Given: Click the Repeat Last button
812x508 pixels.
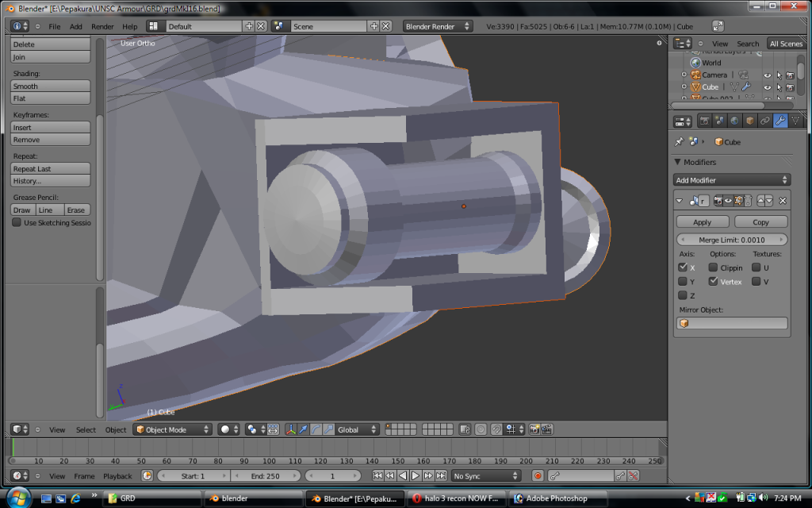Looking at the screenshot, I should pos(50,168).
